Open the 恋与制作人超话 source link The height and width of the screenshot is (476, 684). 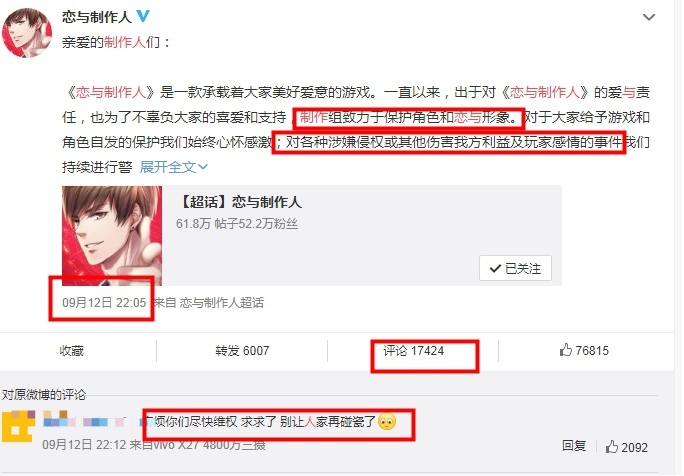(x=222, y=303)
